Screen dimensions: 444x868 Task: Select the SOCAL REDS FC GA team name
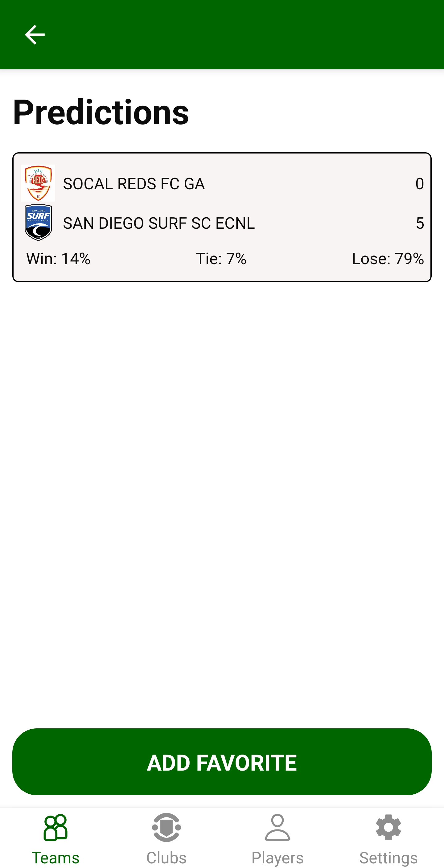click(134, 184)
